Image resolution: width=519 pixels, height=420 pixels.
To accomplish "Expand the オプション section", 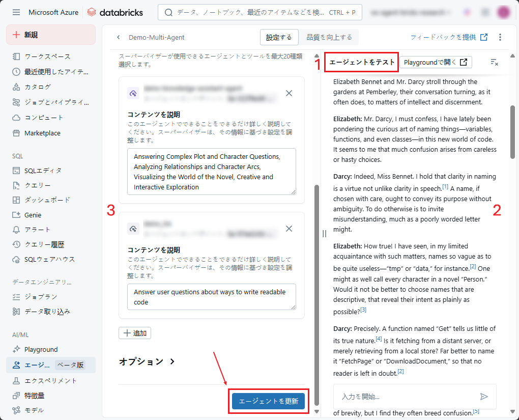I will pyautogui.click(x=147, y=361).
